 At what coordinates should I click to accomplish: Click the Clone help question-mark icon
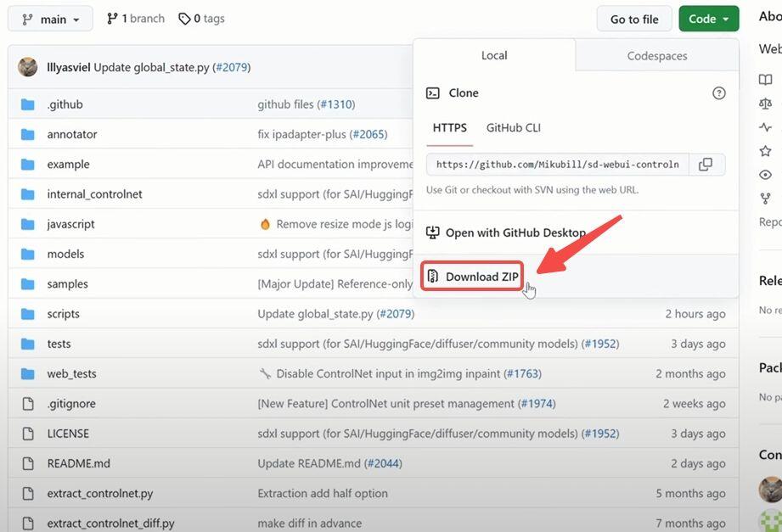[x=718, y=93]
